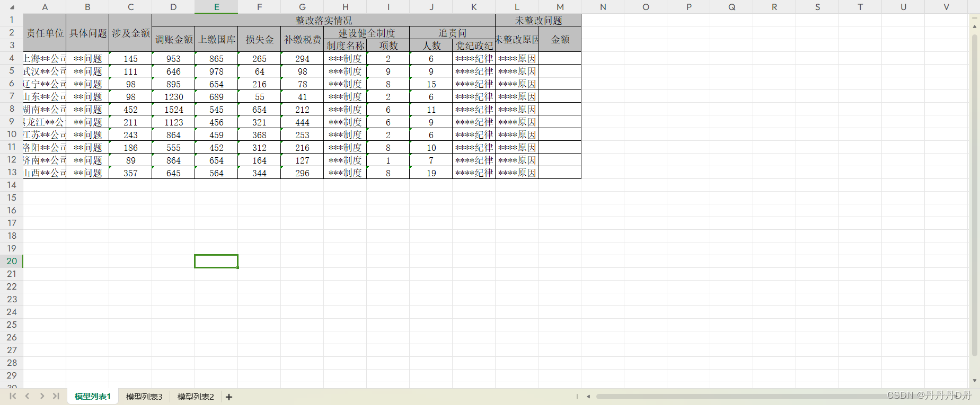Select cell with value 1230
The height and width of the screenshot is (405, 980).
click(173, 96)
